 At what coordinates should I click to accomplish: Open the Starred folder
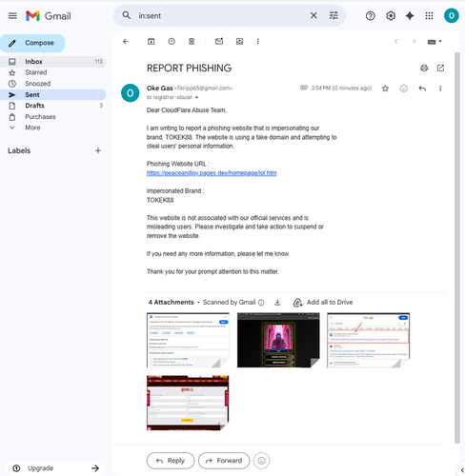pos(52,72)
